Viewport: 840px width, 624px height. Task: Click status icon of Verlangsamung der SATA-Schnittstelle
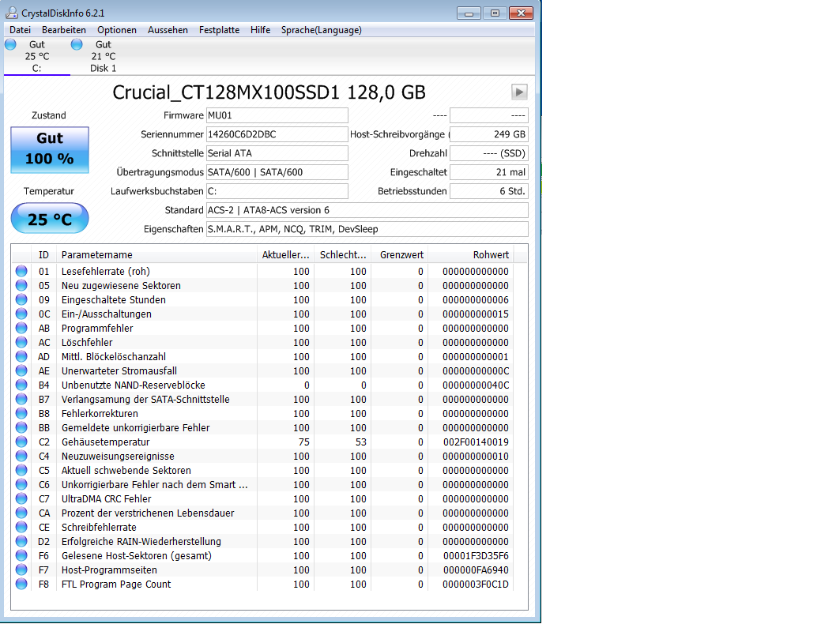point(21,399)
